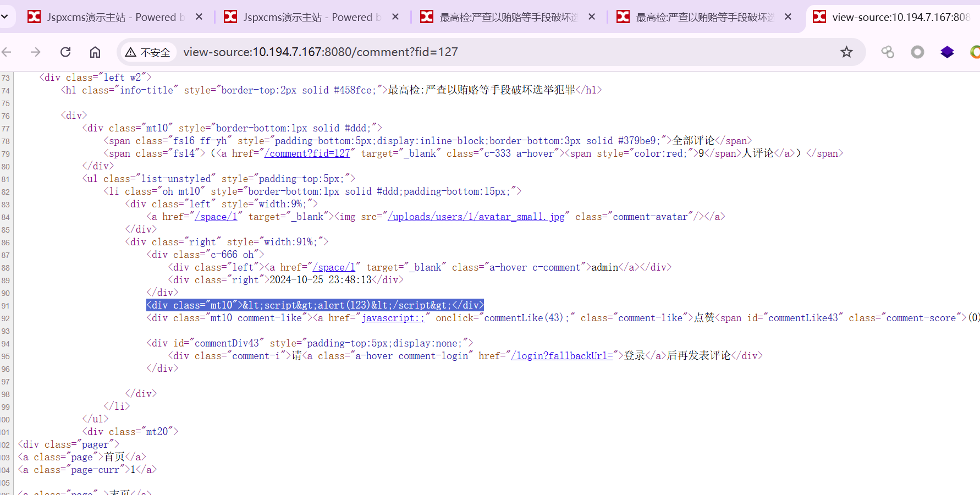The width and height of the screenshot is (980, 495).
Task: Bookmark this page with star icon
Action: pos(846,52)
